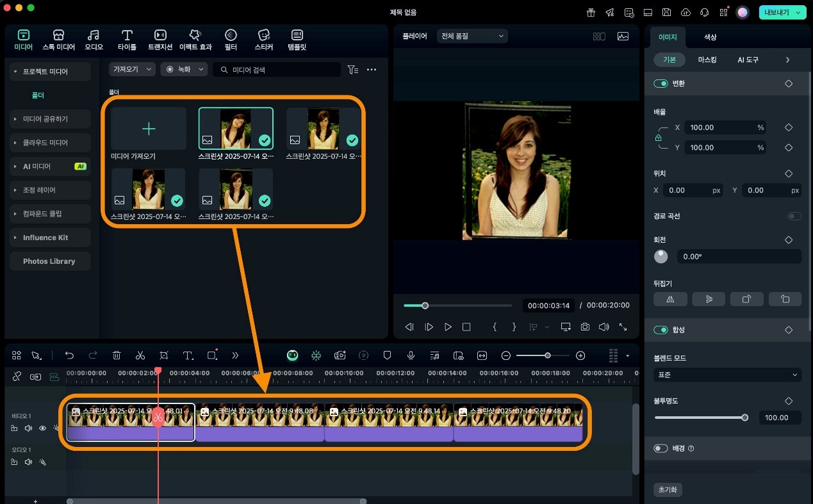This screenshot has width=813, height=504.
Task: Lock the 비디오 1 track
Action: [x=15, y=428]
